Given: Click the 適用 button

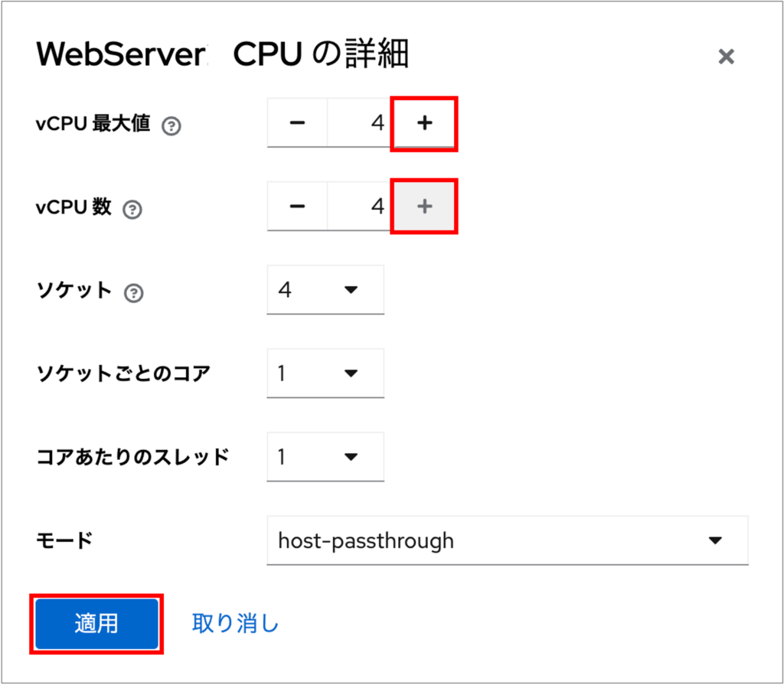Looking at the screenshot, I should tap(96, 624).
